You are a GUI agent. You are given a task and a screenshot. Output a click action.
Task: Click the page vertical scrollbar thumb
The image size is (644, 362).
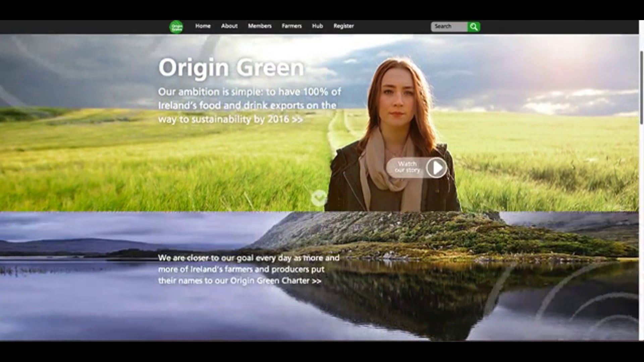[642, 87]
